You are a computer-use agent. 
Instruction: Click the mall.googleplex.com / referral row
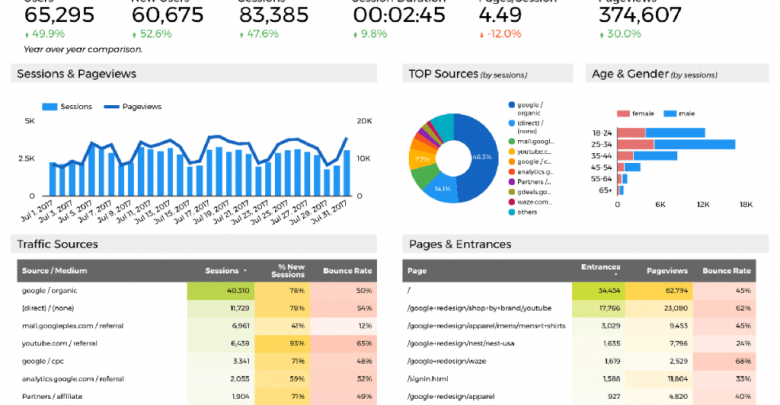click(197, 326)
